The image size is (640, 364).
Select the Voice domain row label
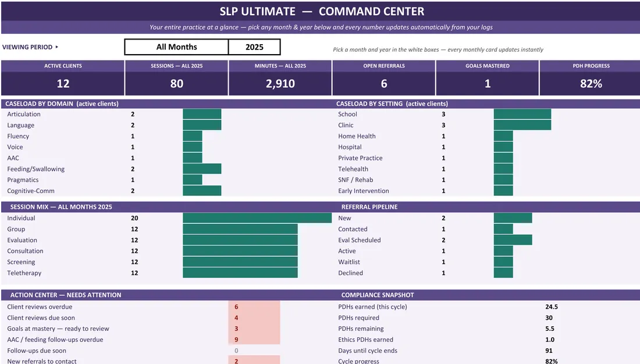pyautogui.click(x=15, y=147)
